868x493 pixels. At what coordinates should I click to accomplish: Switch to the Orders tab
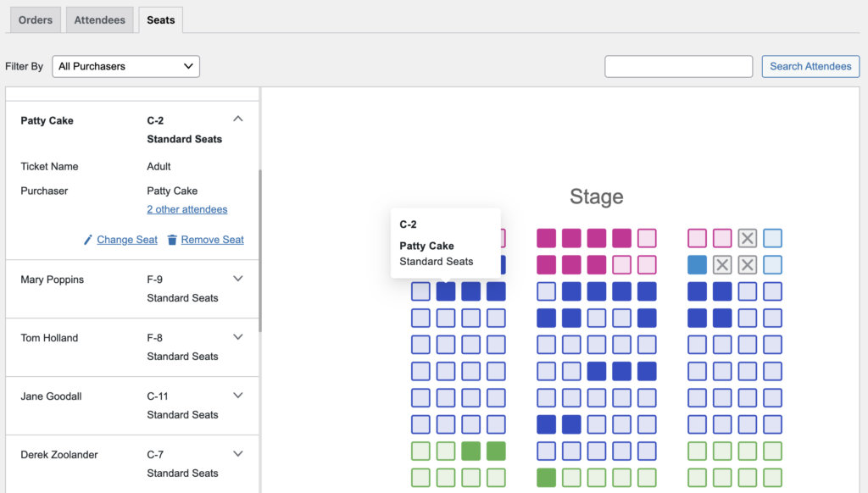click(x=35, y=19)
